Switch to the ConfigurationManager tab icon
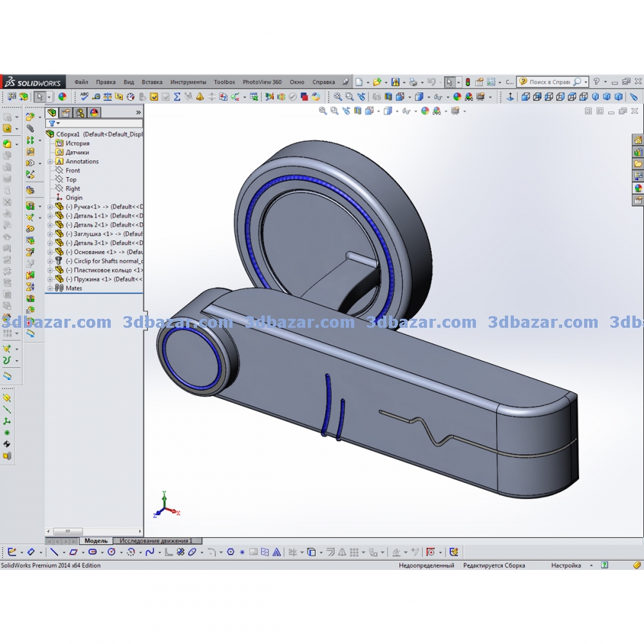 pyautogui.click(x=80, y=112)
